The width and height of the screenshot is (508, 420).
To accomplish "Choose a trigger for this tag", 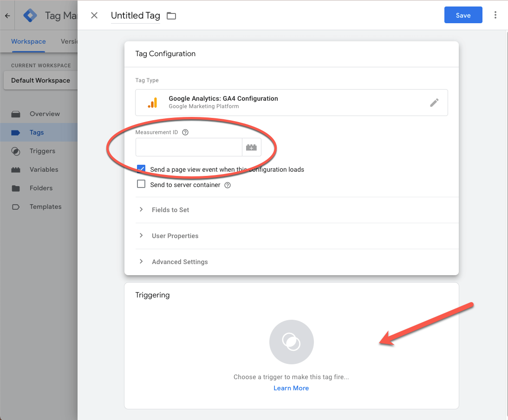I will [x=291, y=342].
